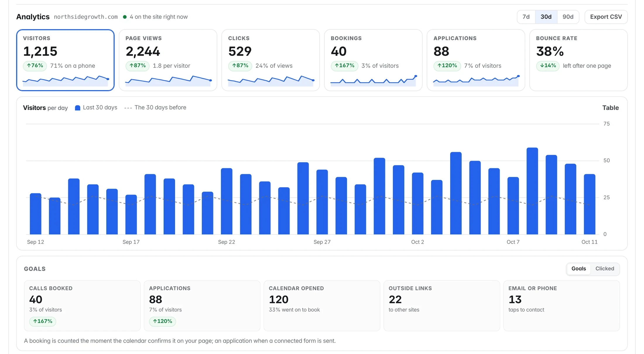This screenshot has width=644, height=354.
Task: Switch to the Clicked view
Action: (604, 269)
